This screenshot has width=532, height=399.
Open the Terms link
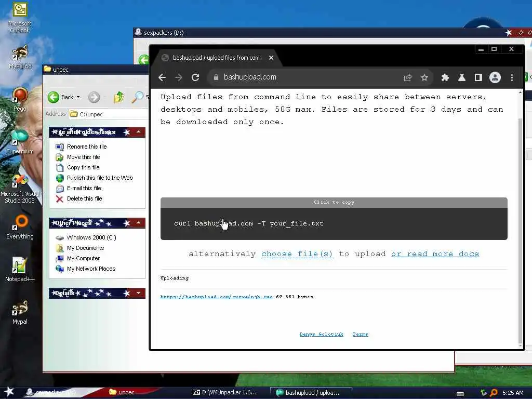tap(360, 334)
